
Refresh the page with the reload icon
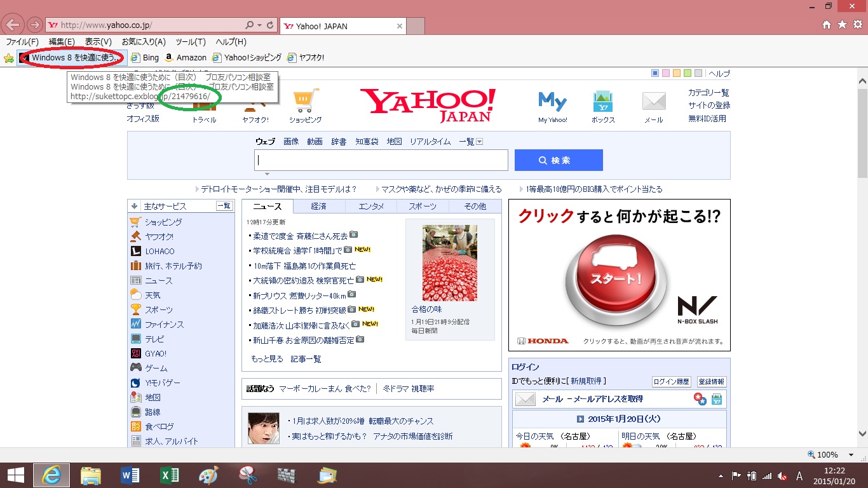[271, 25]
